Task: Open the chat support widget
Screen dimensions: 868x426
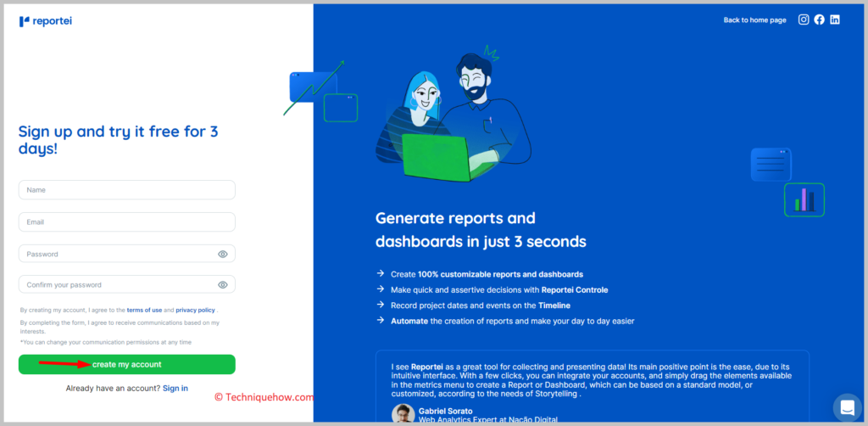Action: 847,407
